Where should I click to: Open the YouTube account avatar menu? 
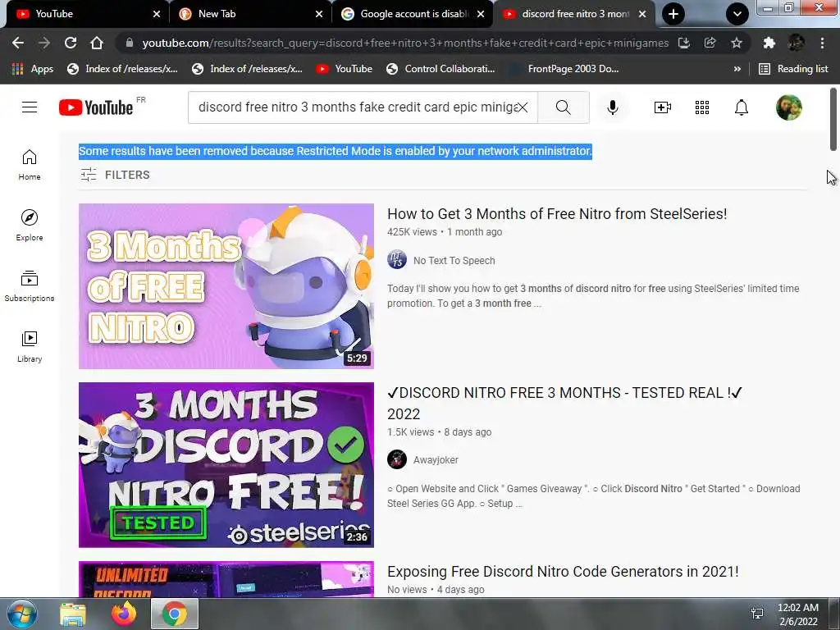click(x=788, y=107)
